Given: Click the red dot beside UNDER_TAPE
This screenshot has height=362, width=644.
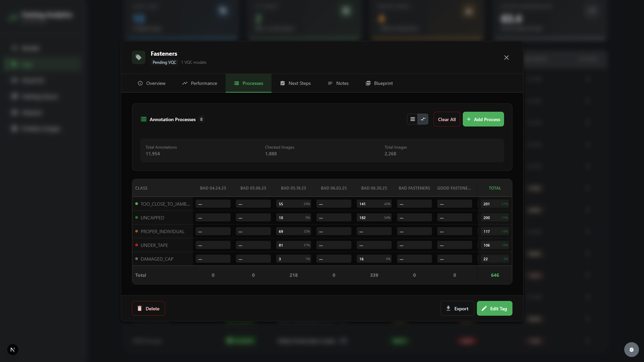Looking at the screenshot, I should click(x=137, y=245).
